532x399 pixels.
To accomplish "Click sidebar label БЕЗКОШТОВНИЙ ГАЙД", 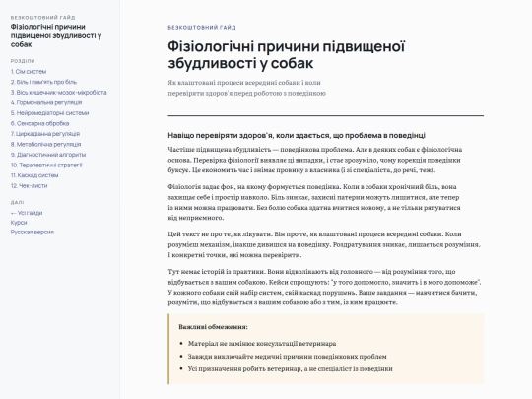I will pyautogui.click(x=43, y=18).
